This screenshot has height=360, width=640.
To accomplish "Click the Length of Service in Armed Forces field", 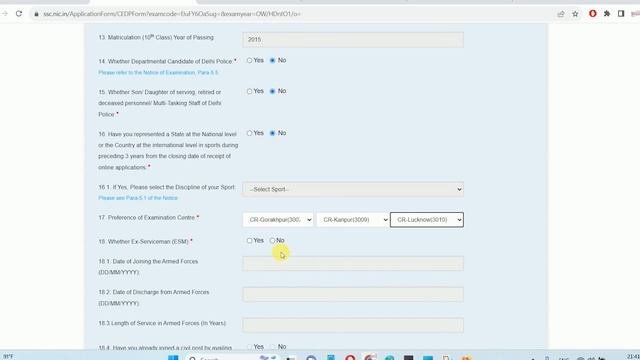I will point(353,325).
